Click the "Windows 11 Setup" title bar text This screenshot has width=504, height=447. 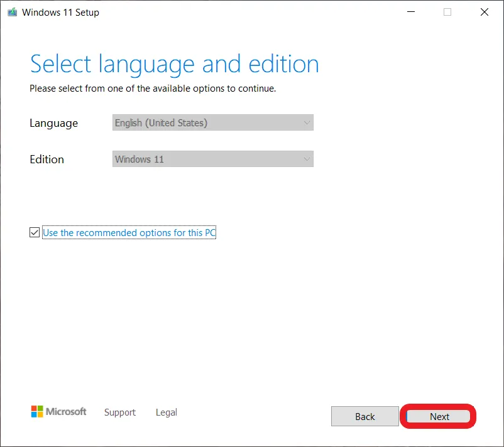[x=60, y=12]
